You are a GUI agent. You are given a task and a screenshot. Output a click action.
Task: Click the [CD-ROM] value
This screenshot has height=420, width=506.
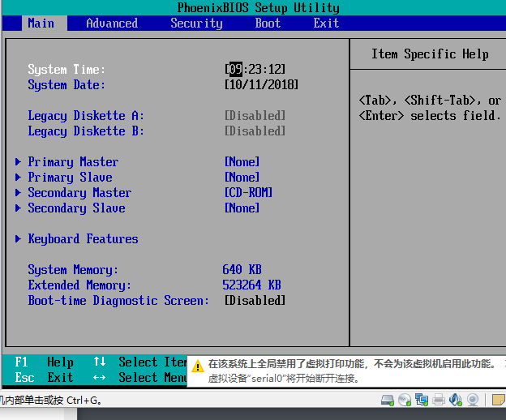(248, 193)
